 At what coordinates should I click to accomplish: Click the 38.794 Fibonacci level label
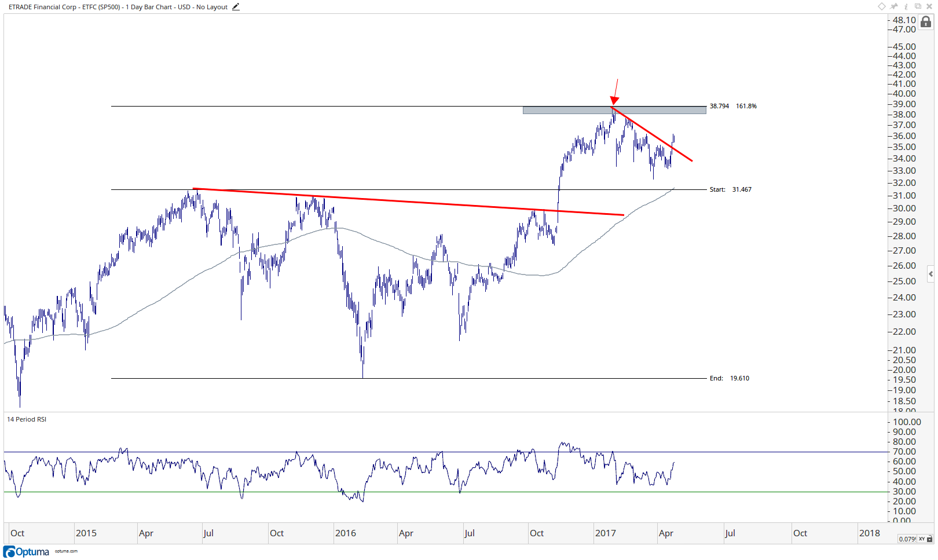pyautogui.click(x=719, y=106)
